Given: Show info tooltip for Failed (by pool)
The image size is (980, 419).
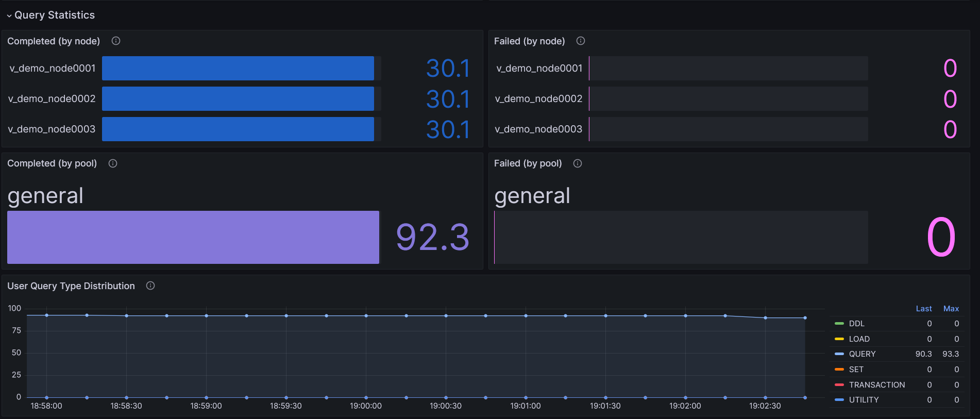Looking at the screenshot, I should [x=578, y=163].
